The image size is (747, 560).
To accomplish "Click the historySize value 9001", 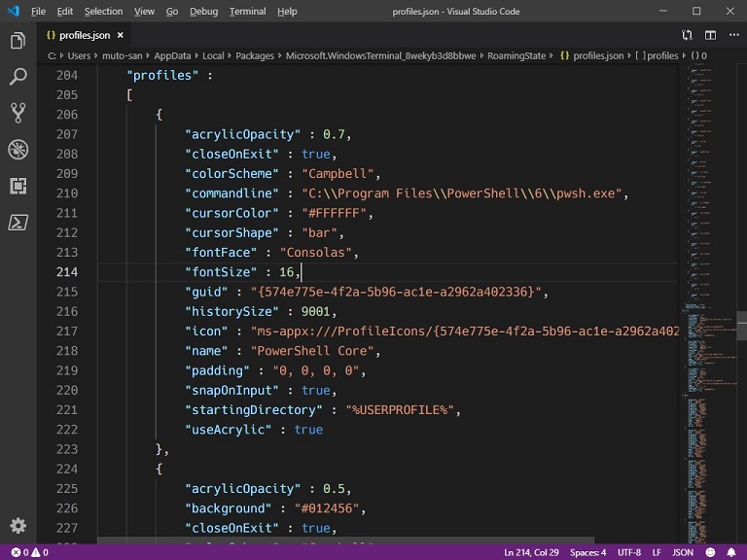I will (x=316, y=311).
